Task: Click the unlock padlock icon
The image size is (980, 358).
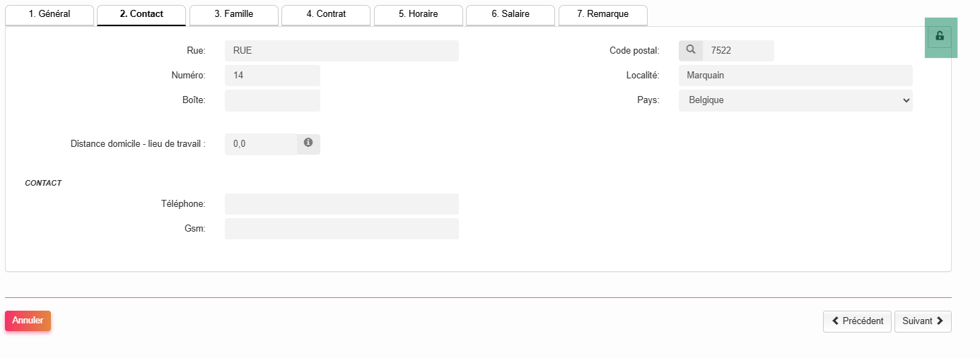Action: [x=939, y=37]
